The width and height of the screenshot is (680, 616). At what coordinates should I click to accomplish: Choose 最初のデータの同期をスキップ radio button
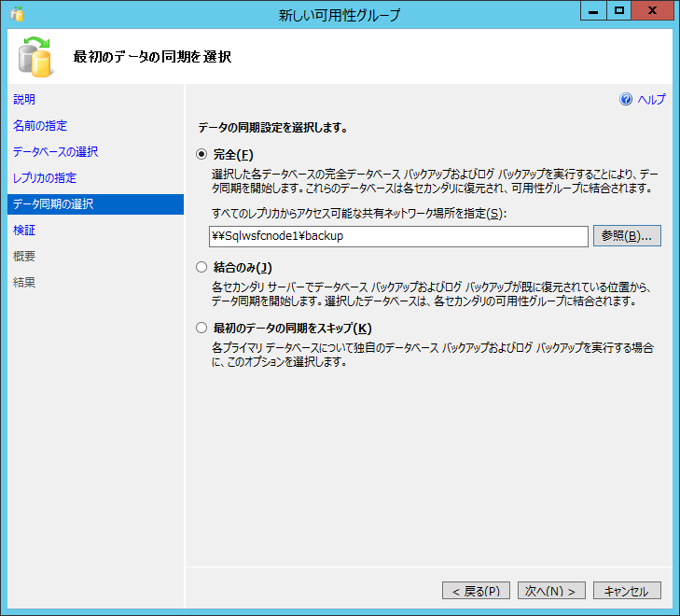[201, 328]
